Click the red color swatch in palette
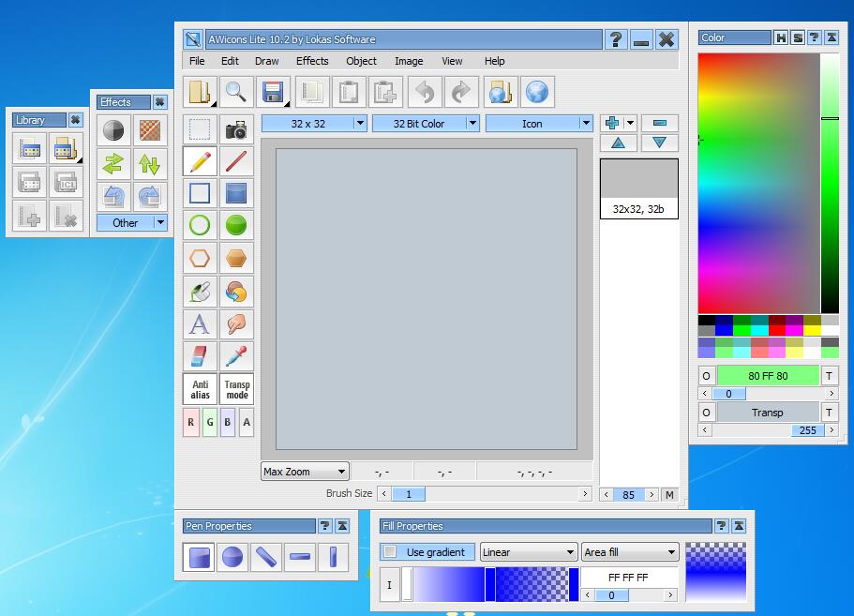The image size is (854, 616). coord(777,331)
